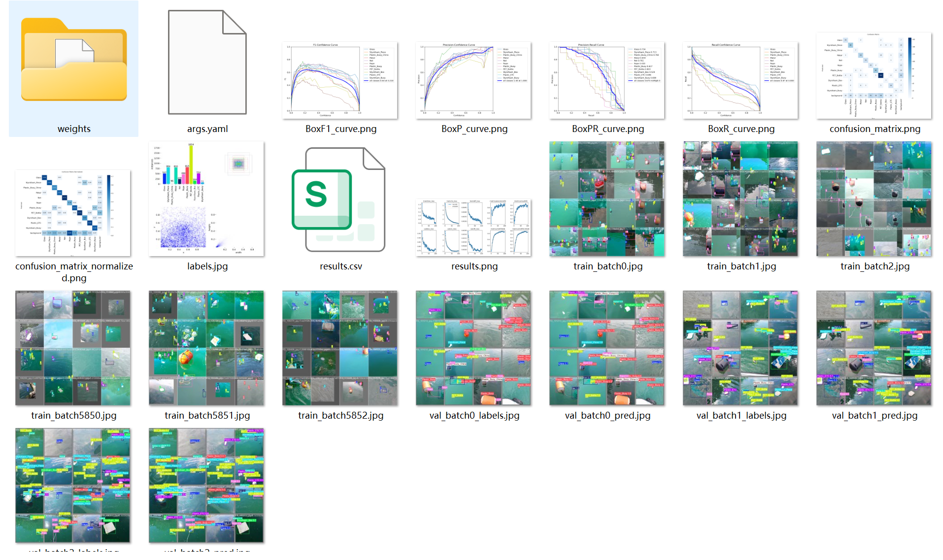Click the BoxF1_curve.png chart thumbnail
Viewport: 943px width, 560px height.
(340, 80)
